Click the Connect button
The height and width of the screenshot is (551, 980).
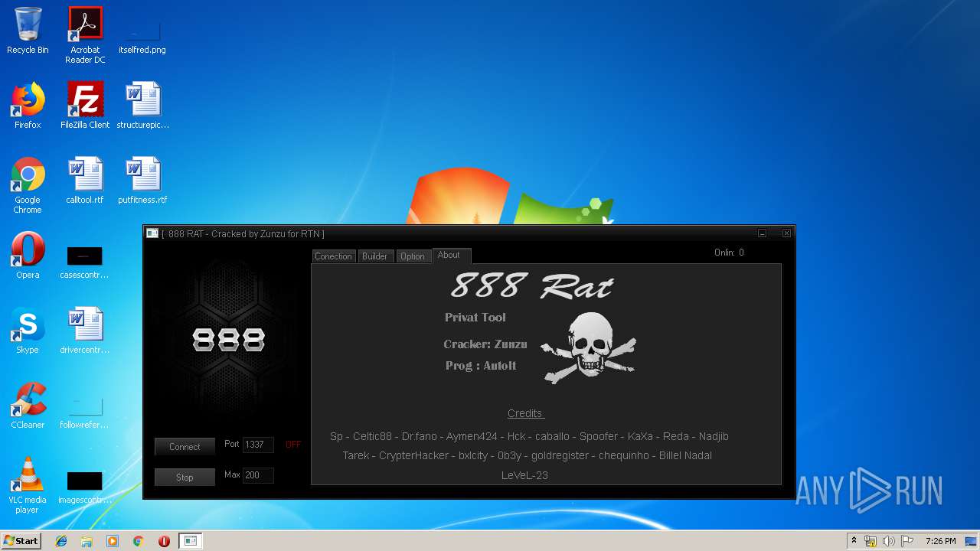tap(185, 447)
